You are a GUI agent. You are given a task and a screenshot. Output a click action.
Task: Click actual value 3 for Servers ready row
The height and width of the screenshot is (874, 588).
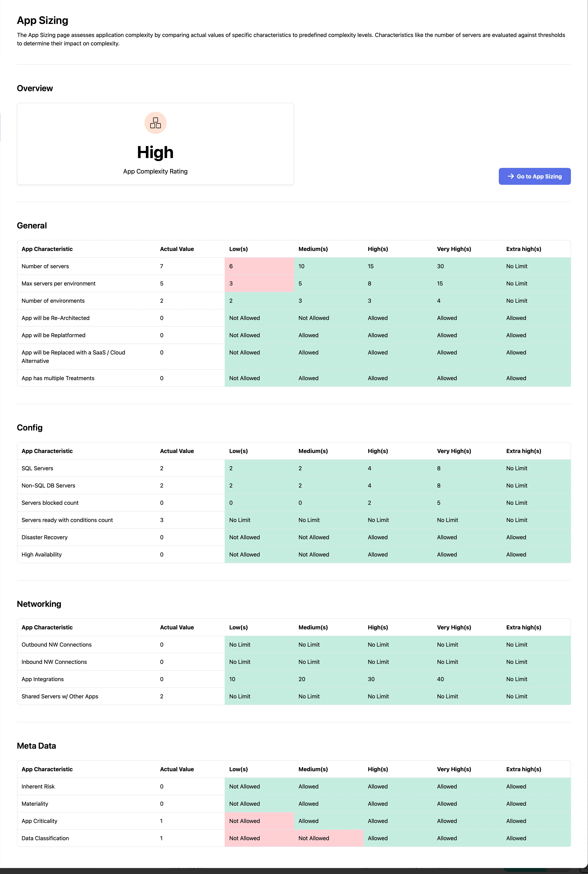pyautogui.click(x=162, y=520)
